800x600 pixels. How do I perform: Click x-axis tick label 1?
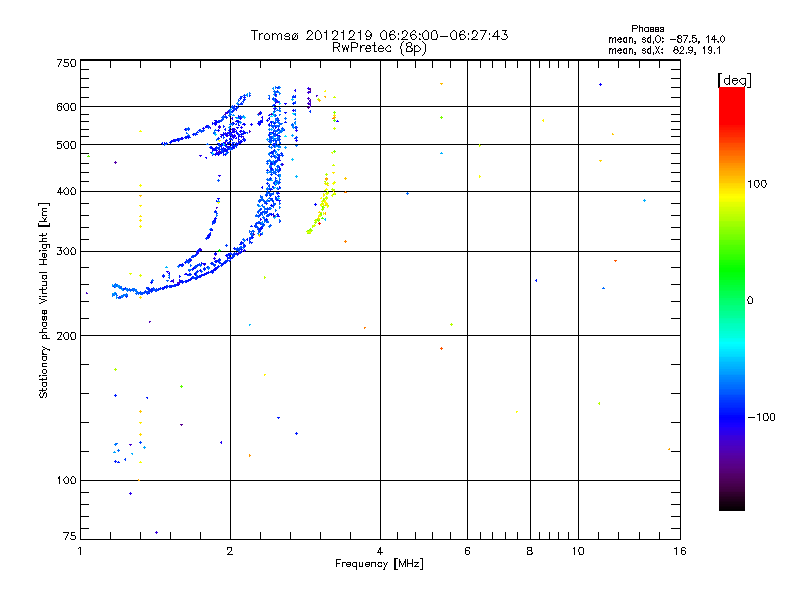point(80,551)
